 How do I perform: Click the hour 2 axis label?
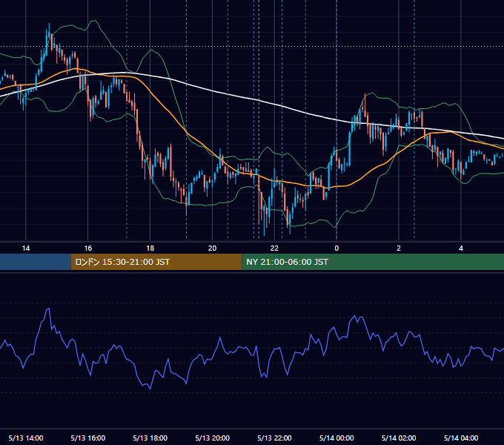pos(399,248)
